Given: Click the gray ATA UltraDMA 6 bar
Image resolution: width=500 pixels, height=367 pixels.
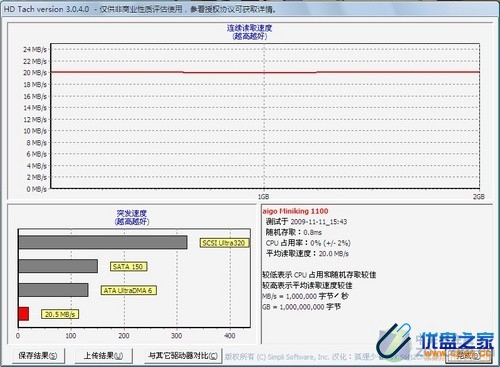Looking at the screenshot, I should [53, 290].
